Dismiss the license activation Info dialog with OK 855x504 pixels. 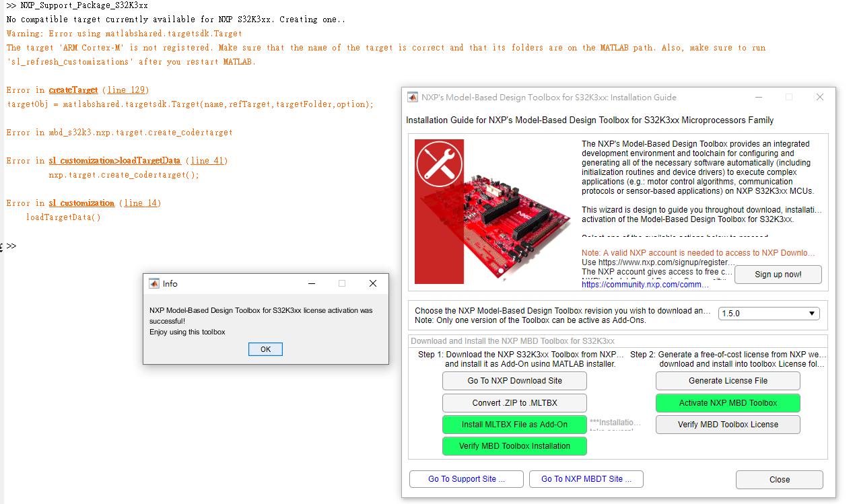point(265,349)
